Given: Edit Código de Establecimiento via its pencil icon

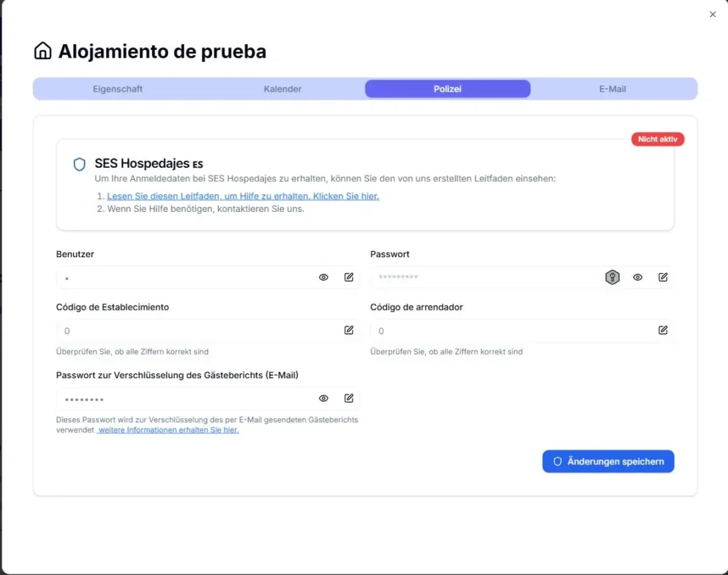Looking at the screenshot, I should pyautogui.click(x=348, y=330).
